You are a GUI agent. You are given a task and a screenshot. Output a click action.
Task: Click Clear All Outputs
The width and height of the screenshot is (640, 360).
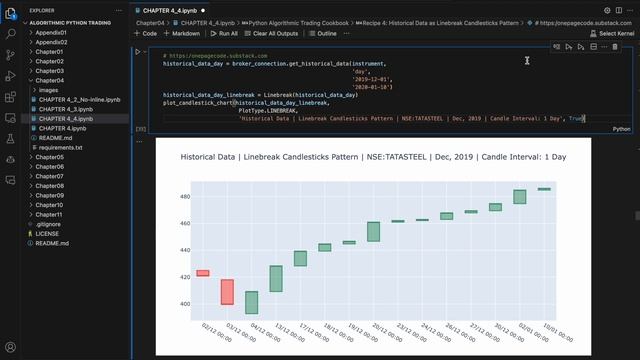point(271,33)
